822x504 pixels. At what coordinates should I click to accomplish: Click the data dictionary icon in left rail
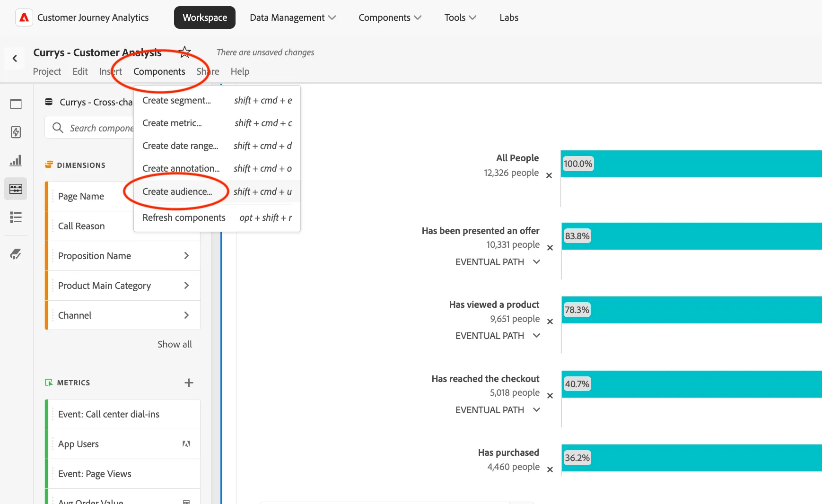(16, 254)
